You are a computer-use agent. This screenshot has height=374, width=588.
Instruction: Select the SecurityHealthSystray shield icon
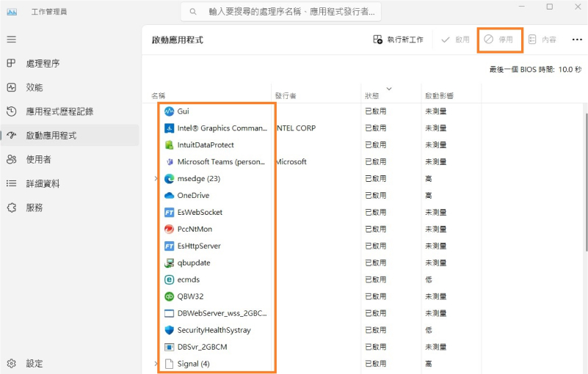click(169, 330)
